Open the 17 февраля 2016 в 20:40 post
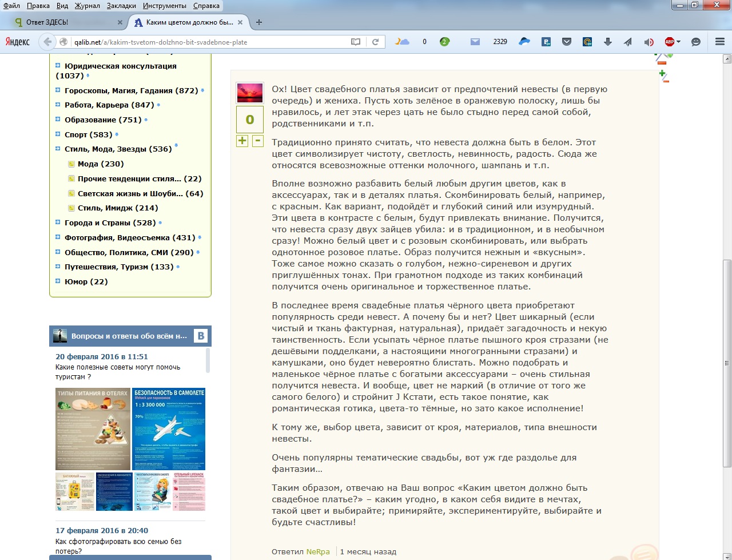This screenshot has height=560, width=732. point(102,530)
